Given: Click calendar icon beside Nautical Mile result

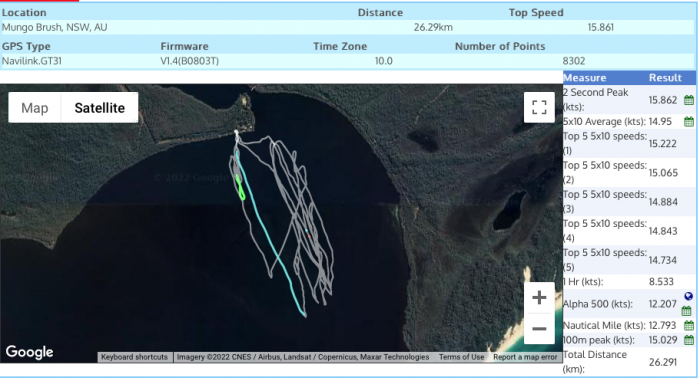Looking at the screenshot, I should [x=689, y=326].
